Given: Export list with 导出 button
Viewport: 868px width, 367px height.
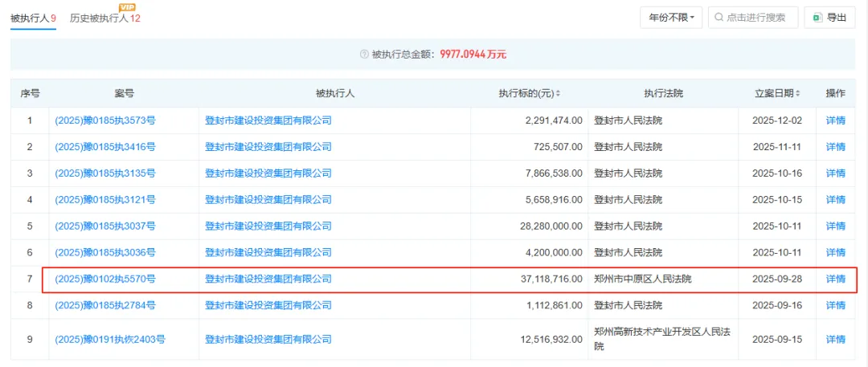Looking at the screenshot, I should point(829,17).
